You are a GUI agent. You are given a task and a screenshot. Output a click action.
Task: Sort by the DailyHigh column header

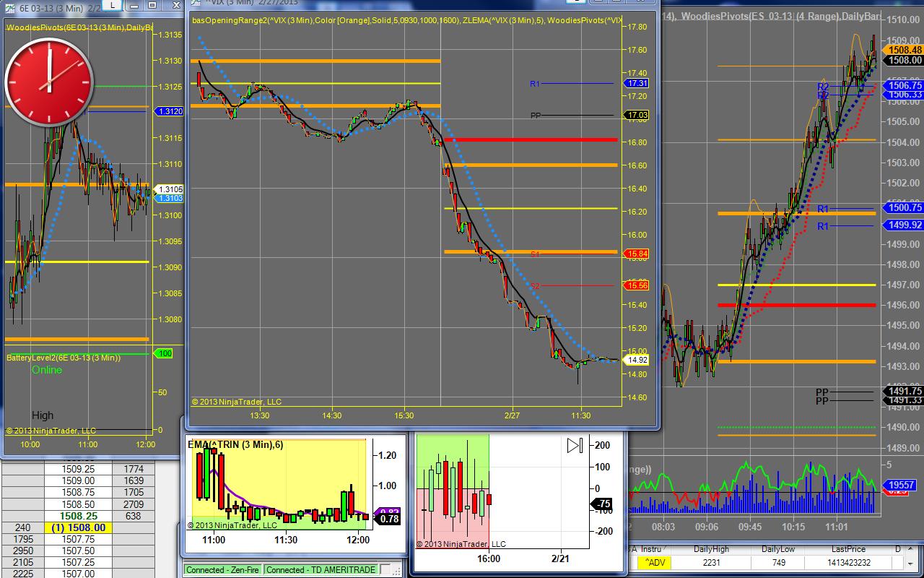[711, 549]
